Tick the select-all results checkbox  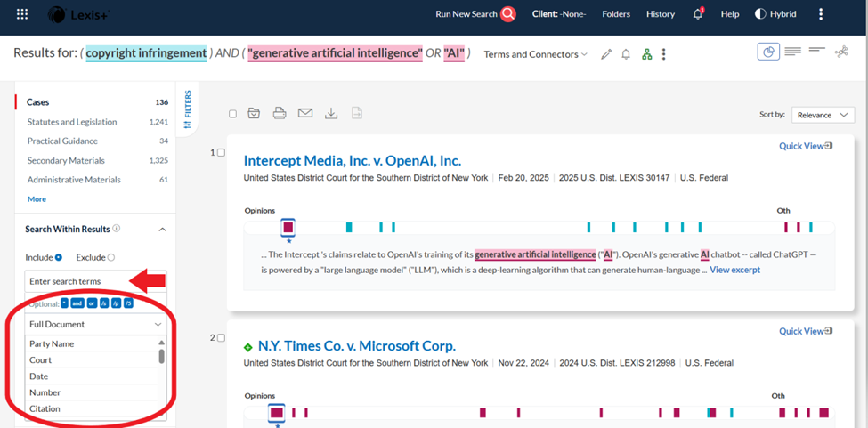point(232,114)
